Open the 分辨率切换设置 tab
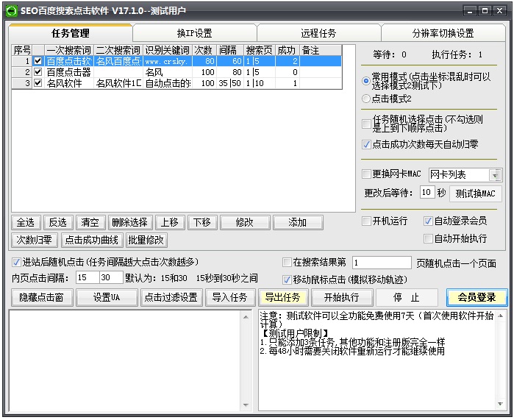 click(x=443, y=33)
